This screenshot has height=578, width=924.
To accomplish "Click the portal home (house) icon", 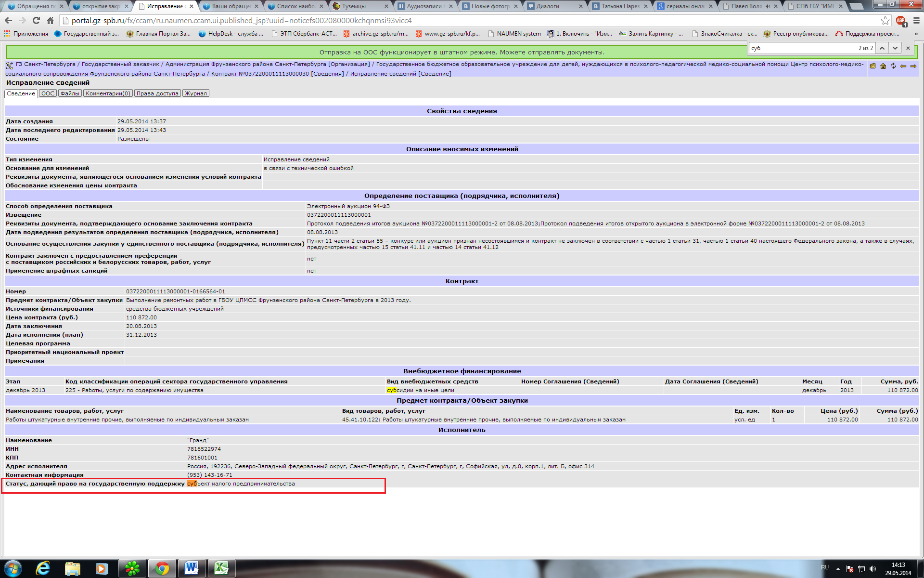I will point(883,66).
